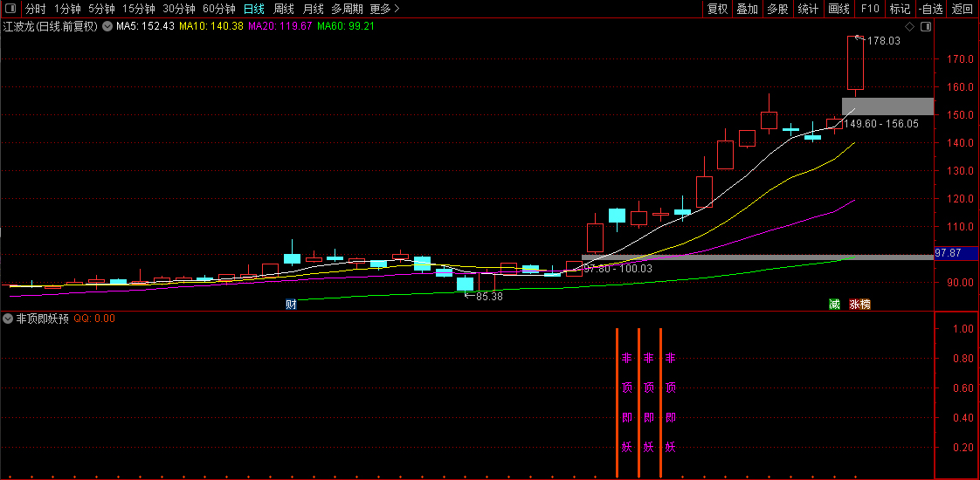Open the 财 financial event marker
The width and height of the screenshot is (980, 480).
tap(291, 305)
